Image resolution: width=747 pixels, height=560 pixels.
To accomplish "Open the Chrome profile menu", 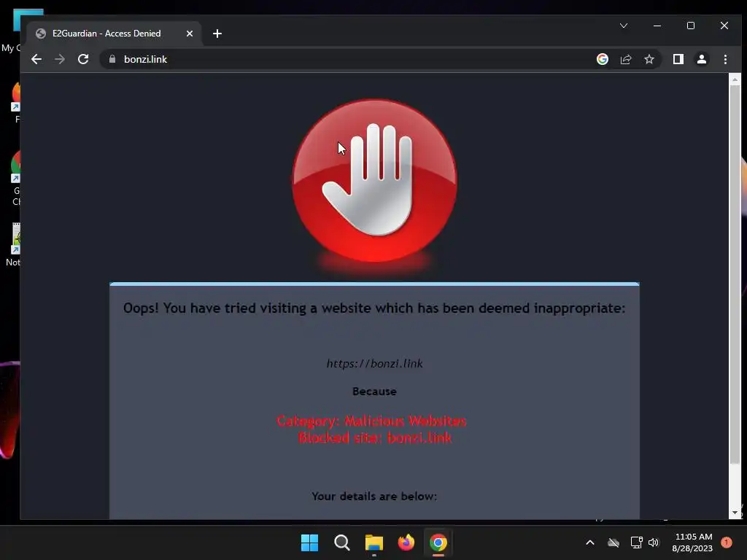I will click(701, 59).
